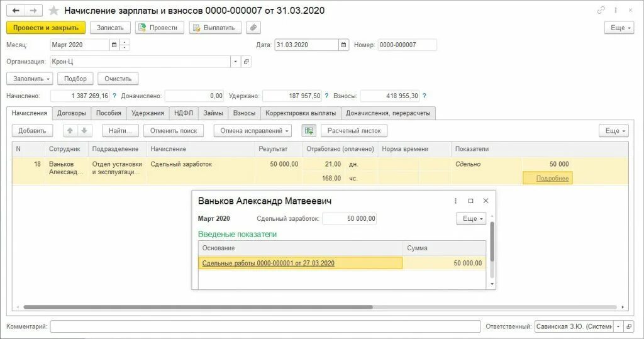This screenshot has height=339, width=644.
Task: Click the Найти... button
Action: pyautogui.click(x=120, y=131)
